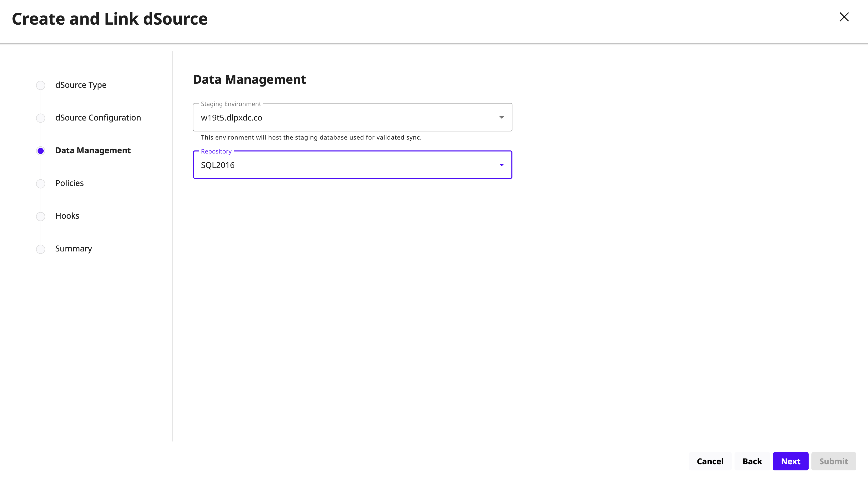The height and width of the screenshot is (477, 868).
Task: Go to the dSource Configuration step
Action: (98, 117)
